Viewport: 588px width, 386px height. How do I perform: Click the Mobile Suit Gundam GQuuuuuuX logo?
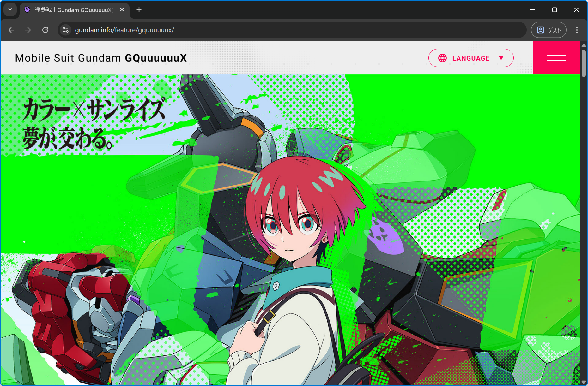point(101,58)
